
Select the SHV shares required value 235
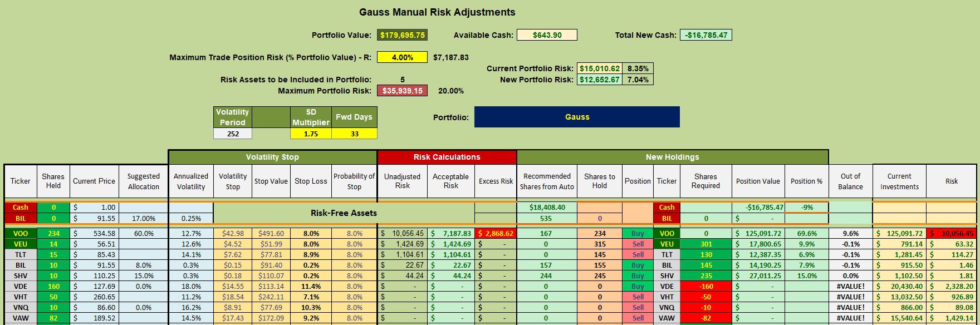pyautogui.click(x=705, y=275)
